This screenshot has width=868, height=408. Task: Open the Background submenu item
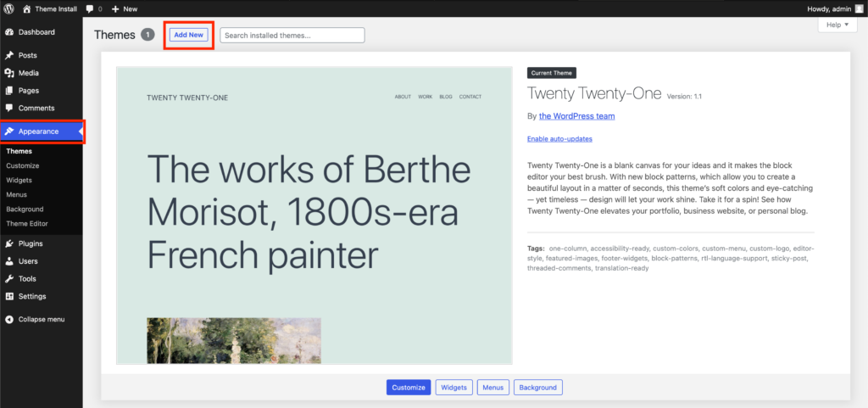(x=25, y=210)
